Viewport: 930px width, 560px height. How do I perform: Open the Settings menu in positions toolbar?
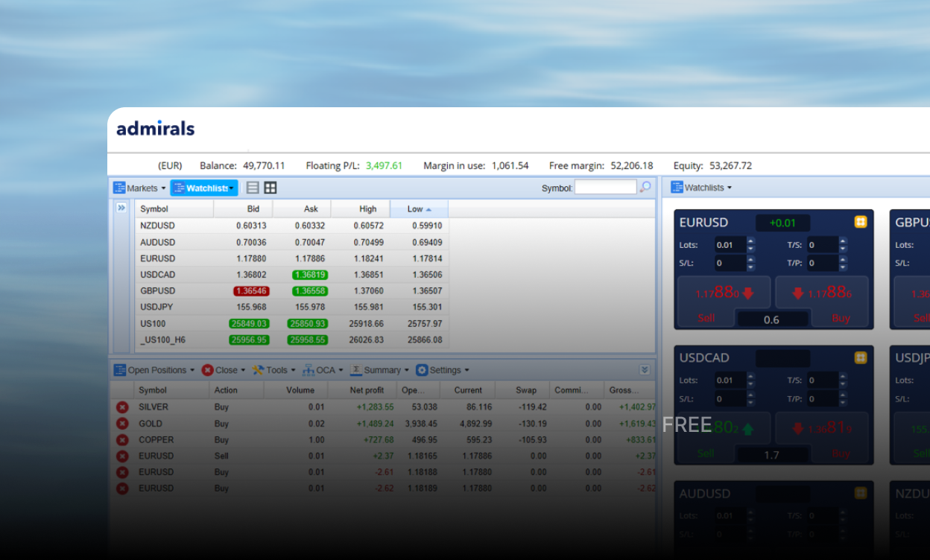coord(443,370)
